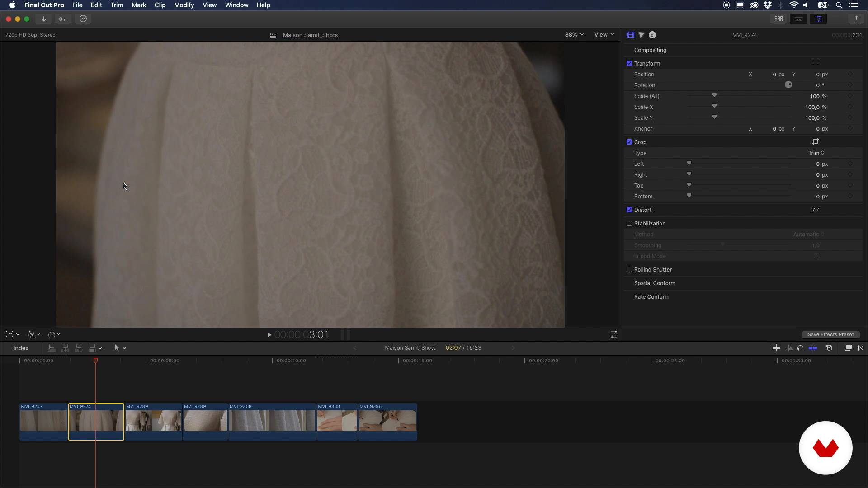Open the Clip menu
Screen dimensions: 868x488
(160, 5)
